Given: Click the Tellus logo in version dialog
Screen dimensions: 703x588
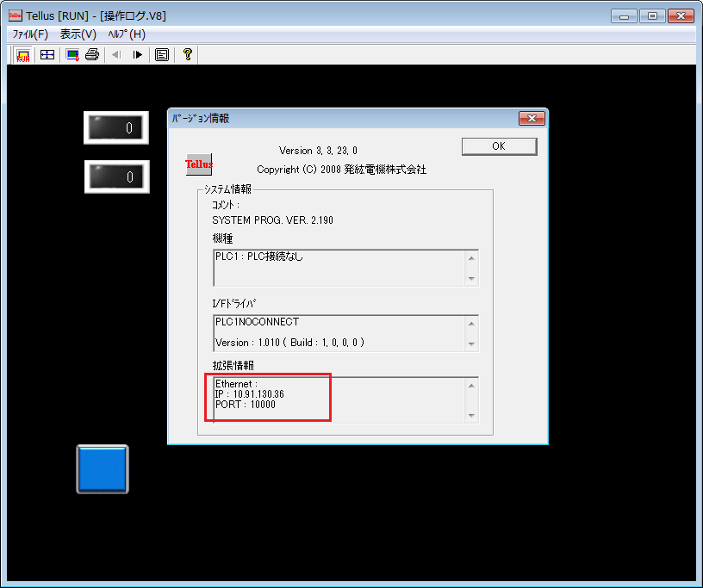Looking at the screenshot, I should coord(199,164).
